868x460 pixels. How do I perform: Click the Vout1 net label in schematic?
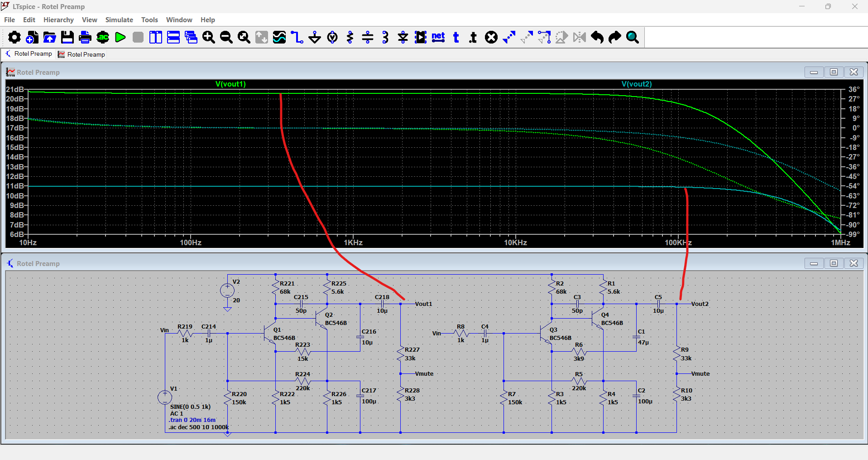pos(423,304)
